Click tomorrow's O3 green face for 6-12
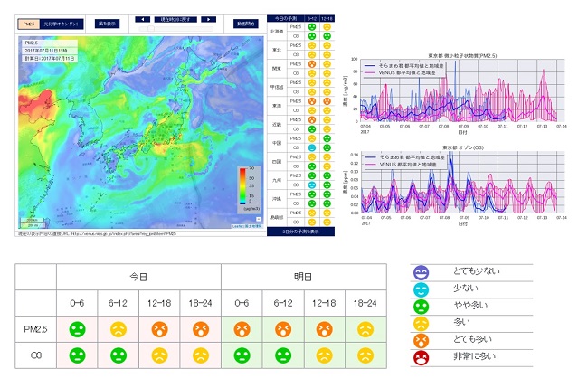 [283, 355]
